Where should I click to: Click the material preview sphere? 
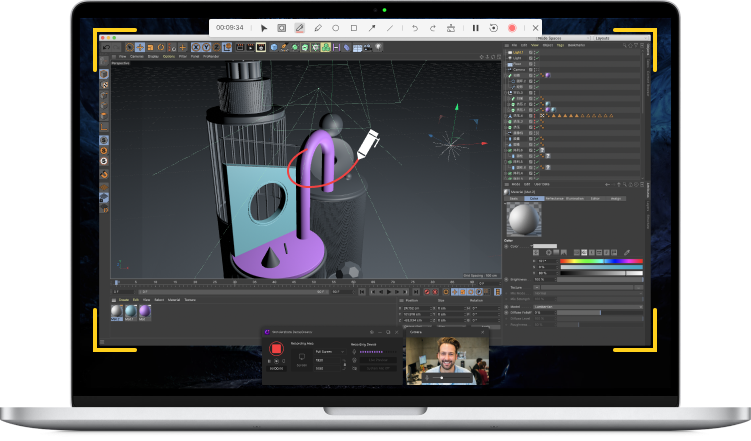pos(524,219)
